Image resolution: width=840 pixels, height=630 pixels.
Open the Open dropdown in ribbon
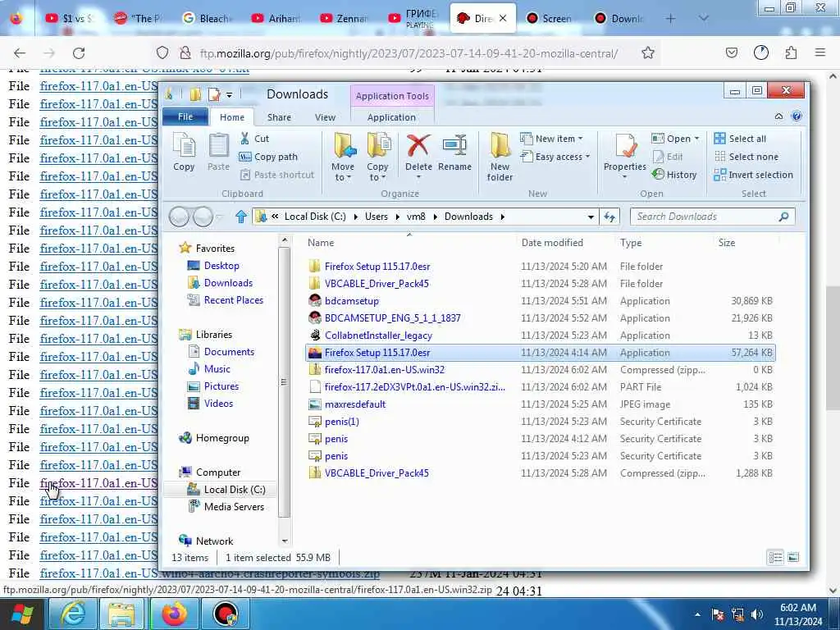coord(676,139)
